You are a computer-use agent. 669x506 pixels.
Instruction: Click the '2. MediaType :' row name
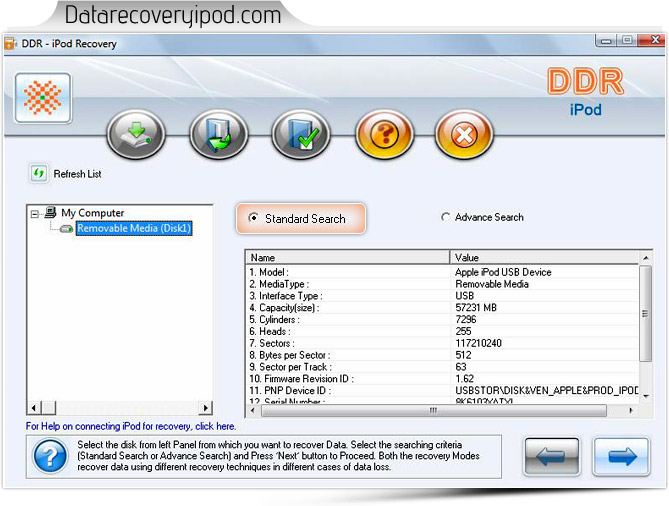279,284
